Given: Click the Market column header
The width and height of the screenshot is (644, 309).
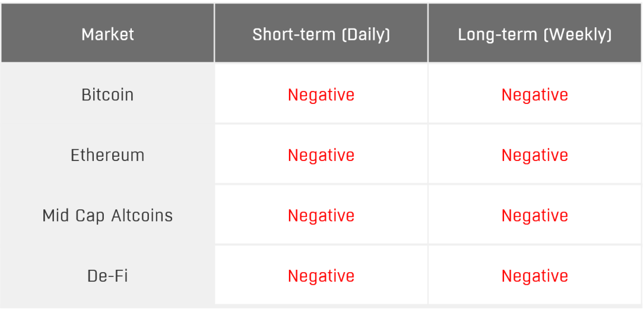Looking at the screenshot, I should (x=107, y=34).
